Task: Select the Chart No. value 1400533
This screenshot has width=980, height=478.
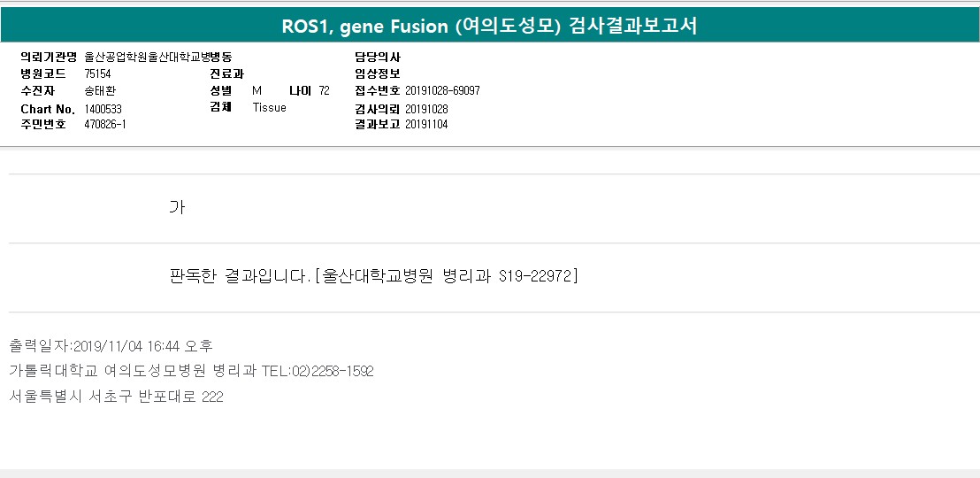Action: pyautogui.click(x=103, y=109)
